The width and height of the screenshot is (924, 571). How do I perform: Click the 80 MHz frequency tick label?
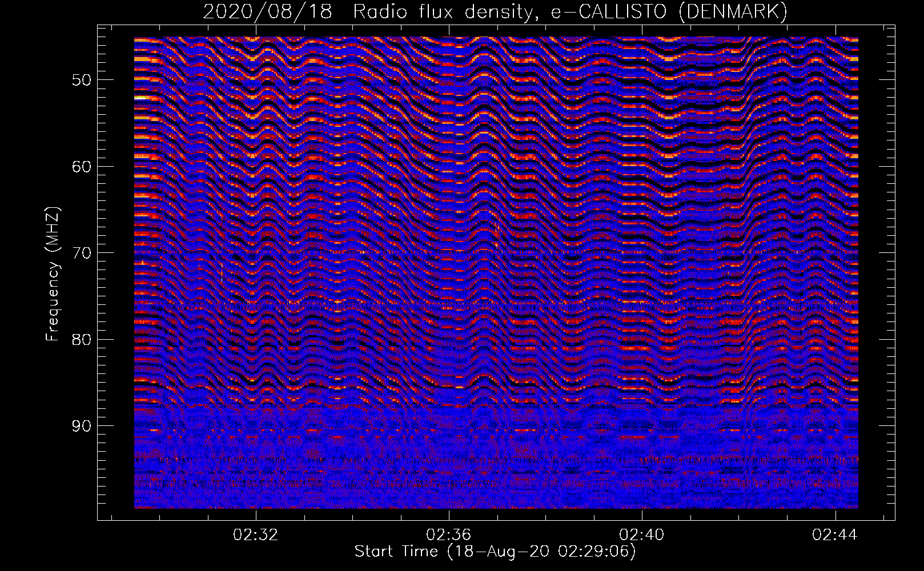coord(81,340)
